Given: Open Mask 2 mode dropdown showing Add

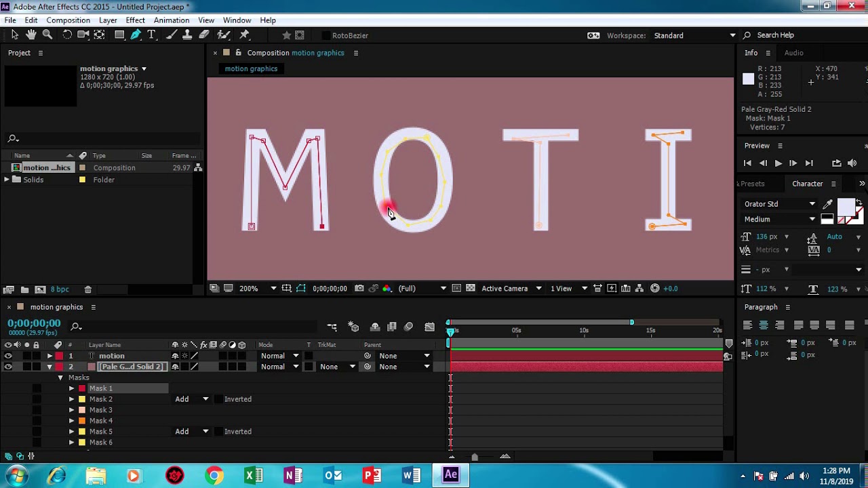Looking at the screenshot, I should (193, 399).
